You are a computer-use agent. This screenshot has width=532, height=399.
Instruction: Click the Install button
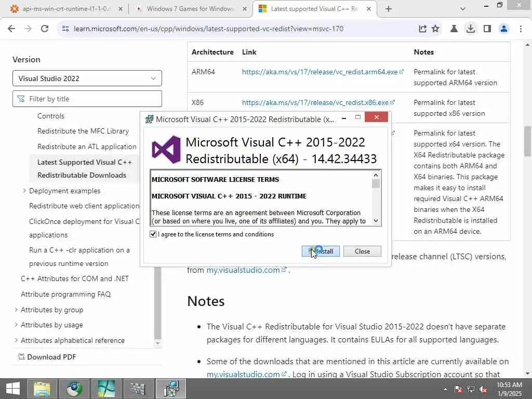321,251
